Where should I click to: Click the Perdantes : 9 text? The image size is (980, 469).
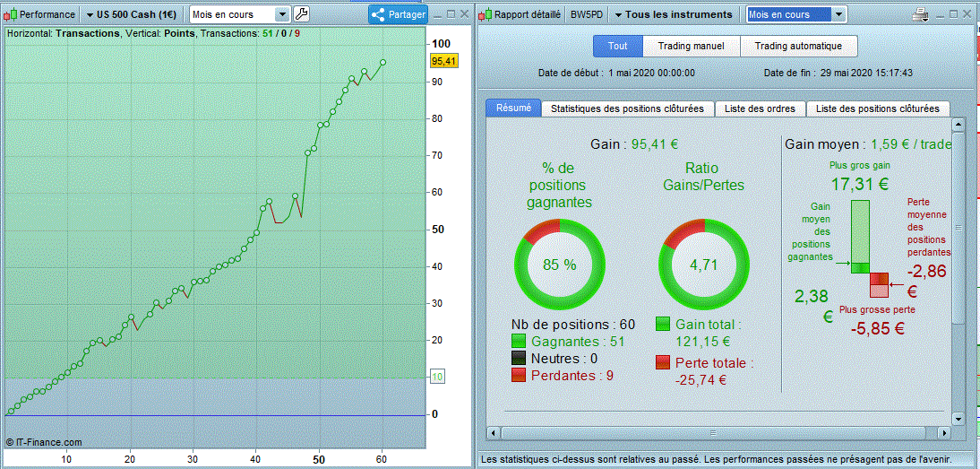pos(572,375)
